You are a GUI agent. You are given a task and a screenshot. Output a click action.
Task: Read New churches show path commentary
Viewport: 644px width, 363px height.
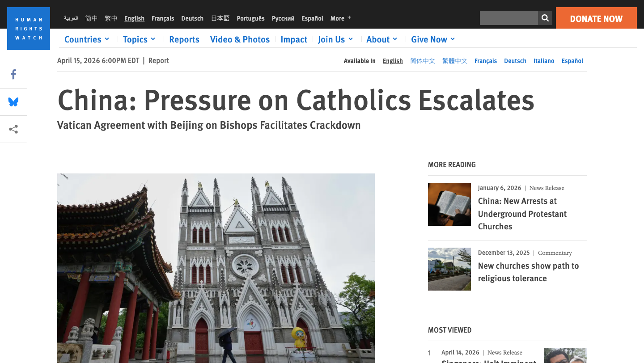tap(528, 272)
